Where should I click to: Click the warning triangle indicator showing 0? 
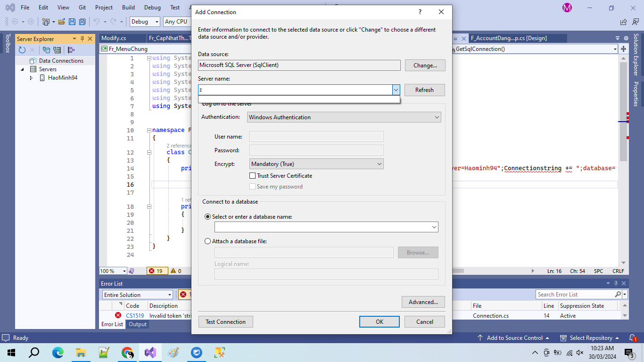(x=176, y=271)
